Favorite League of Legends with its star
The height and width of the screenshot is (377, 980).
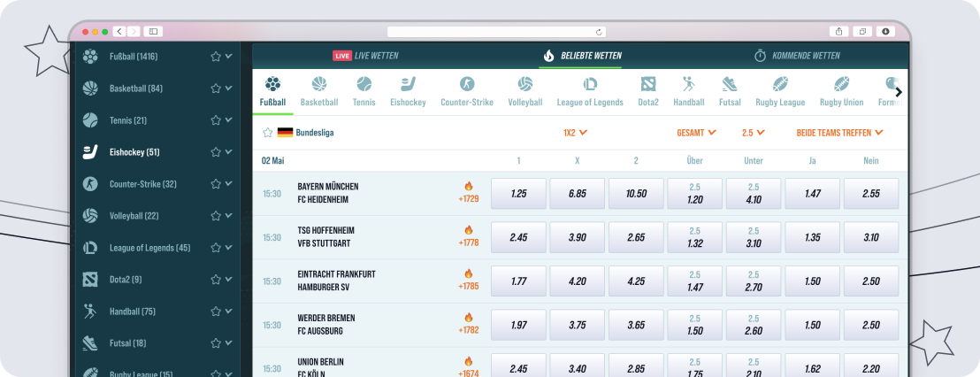pyautogui.click(x=216, y=248)
